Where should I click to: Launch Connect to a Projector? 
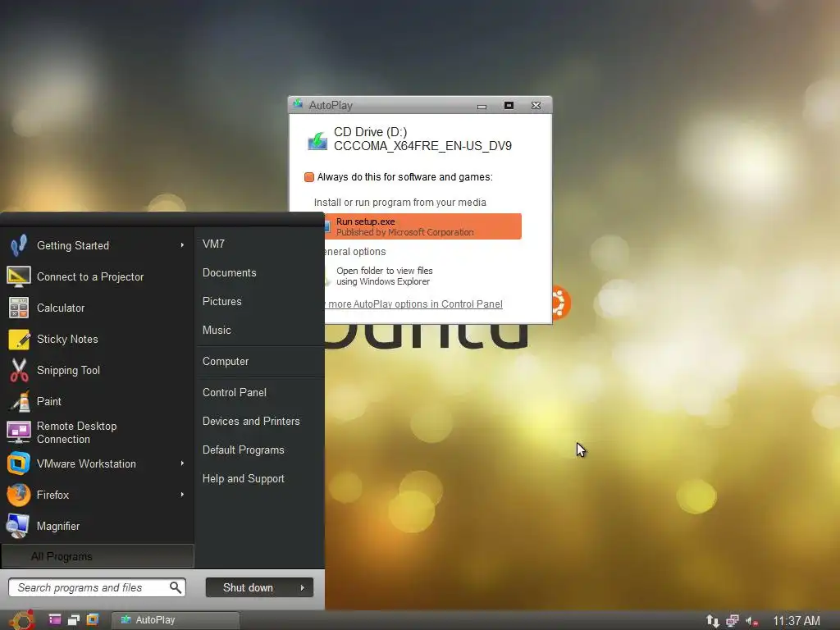(x=97, y=276)
